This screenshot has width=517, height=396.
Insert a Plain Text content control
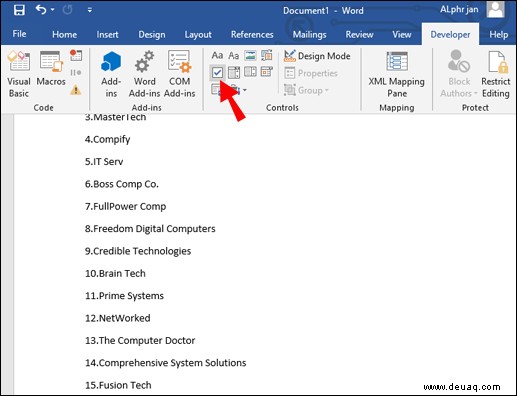234,55
